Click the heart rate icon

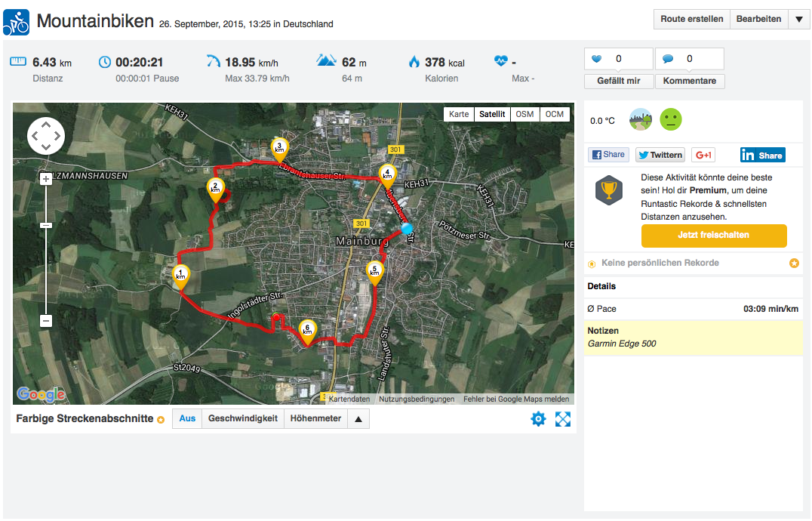pyautogui.click(x=501, y=60)
